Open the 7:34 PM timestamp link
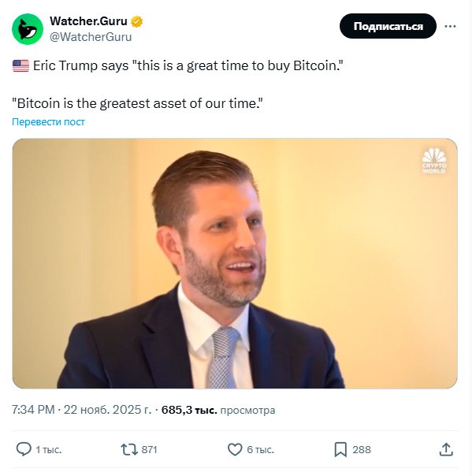The height and width of the screenshot is (476, 476). click(x=33, y=410)
